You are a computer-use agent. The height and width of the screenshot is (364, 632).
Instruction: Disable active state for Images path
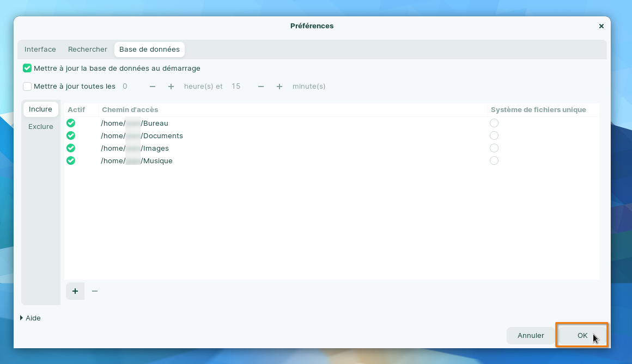[x=71, y=148]
